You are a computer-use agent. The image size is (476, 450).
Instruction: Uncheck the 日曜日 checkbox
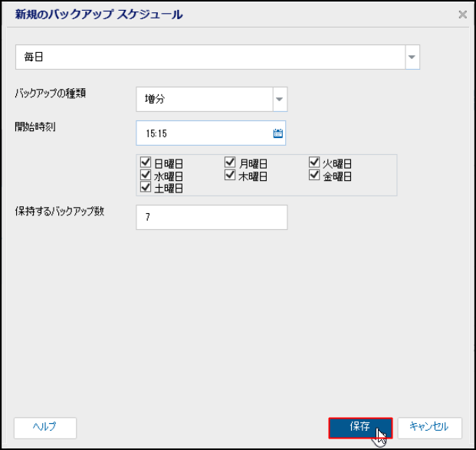146,163
